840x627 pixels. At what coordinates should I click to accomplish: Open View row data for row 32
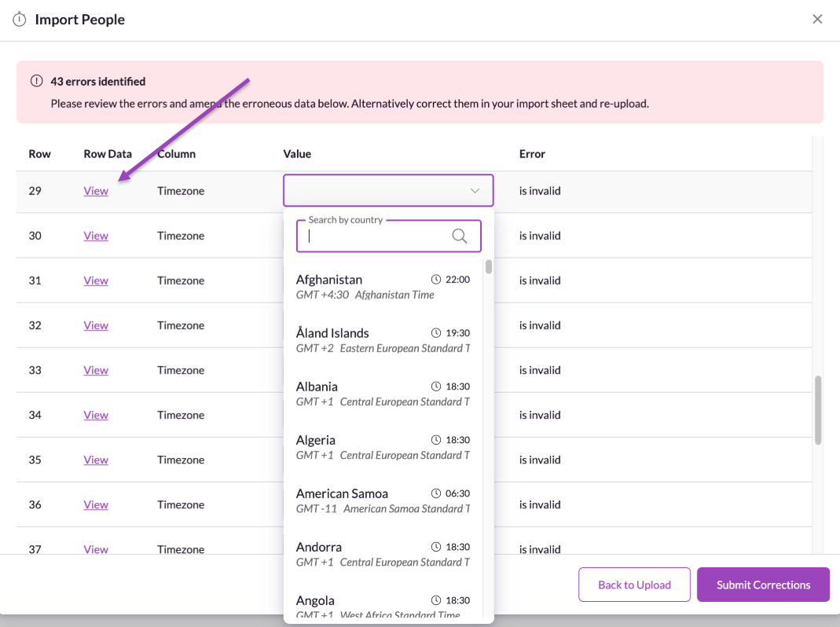pos(96,325)
